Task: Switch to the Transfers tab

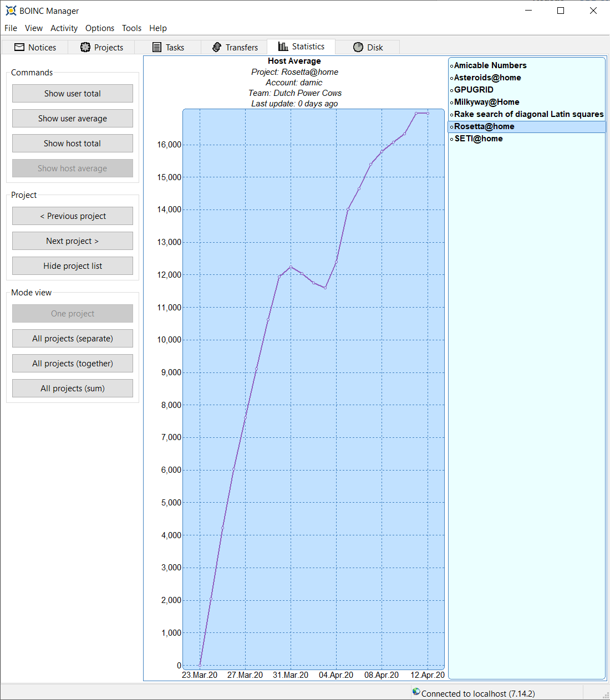Action: 235,47
